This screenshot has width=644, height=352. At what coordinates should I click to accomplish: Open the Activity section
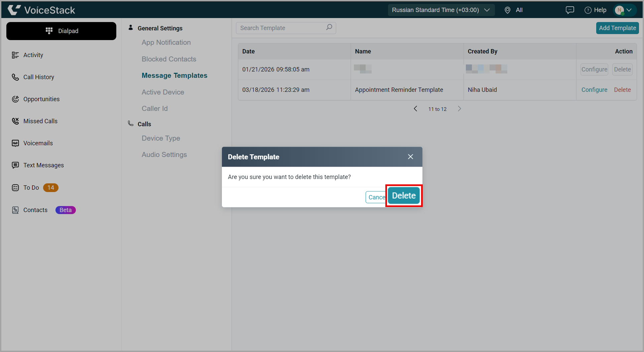pyautogui.click(x=33, y=55)
